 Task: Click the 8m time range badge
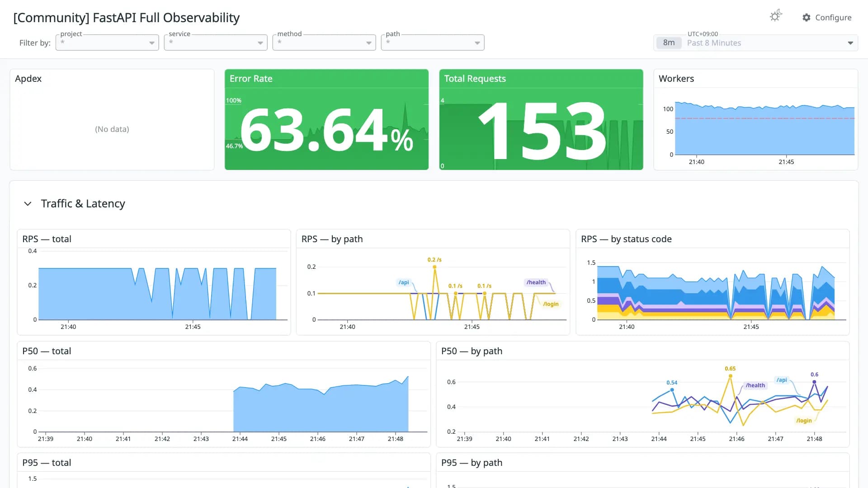click(x=669, y=43)
